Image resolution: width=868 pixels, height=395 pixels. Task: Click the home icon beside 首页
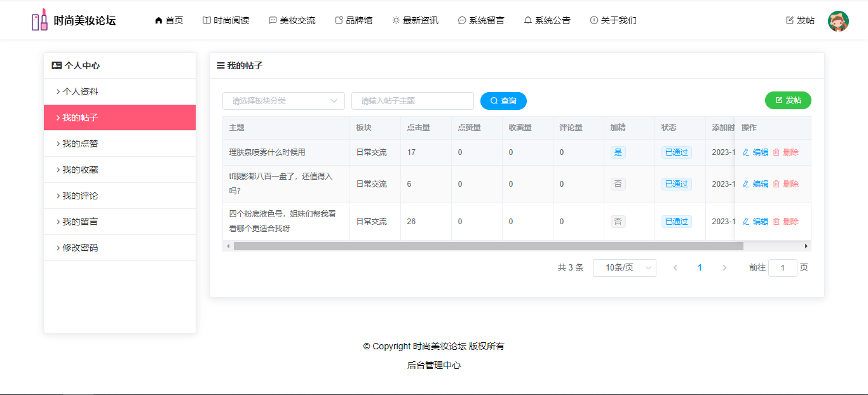[159, 20]
